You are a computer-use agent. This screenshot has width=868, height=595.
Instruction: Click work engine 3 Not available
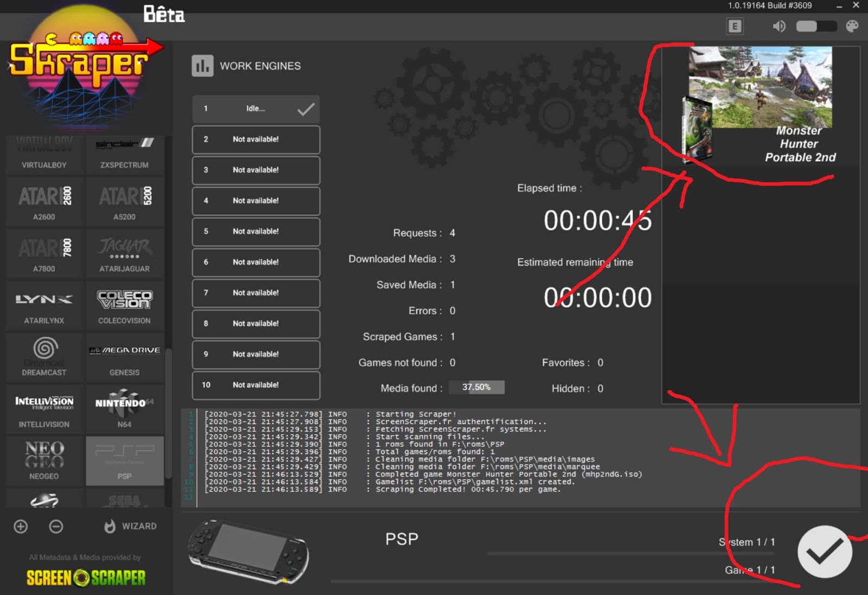(x=256, y=170)
